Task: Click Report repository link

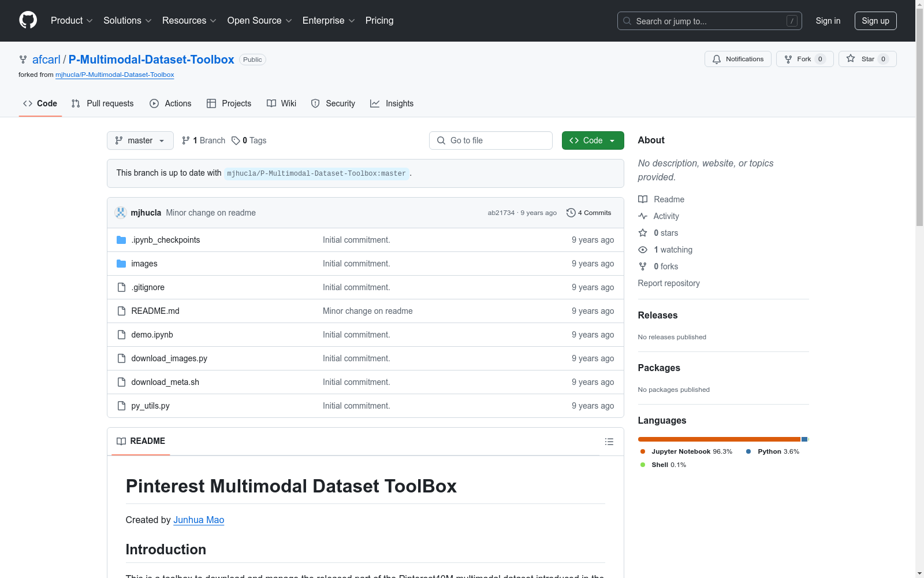Action: pyautogui.click(x=669, y=283)
